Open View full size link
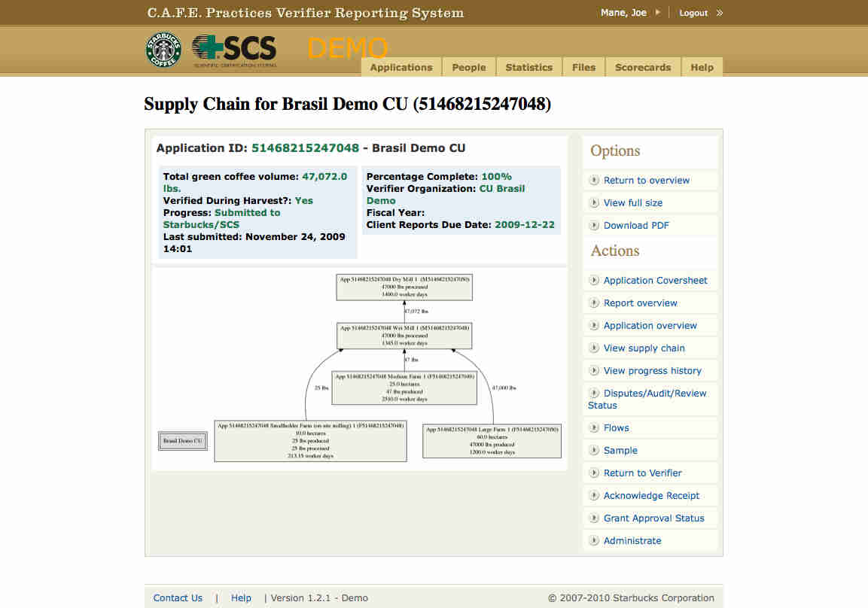The width and height of the screenshot is (868, 608). [x=632, y=203]
